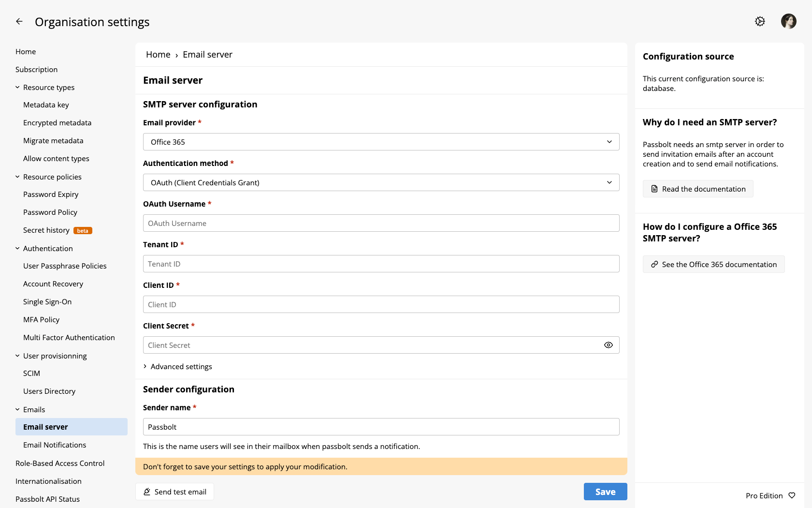Open Passbolt API Status
This screenshot has width=812, height=508.
pyautogui.click(x=47, y=499)
